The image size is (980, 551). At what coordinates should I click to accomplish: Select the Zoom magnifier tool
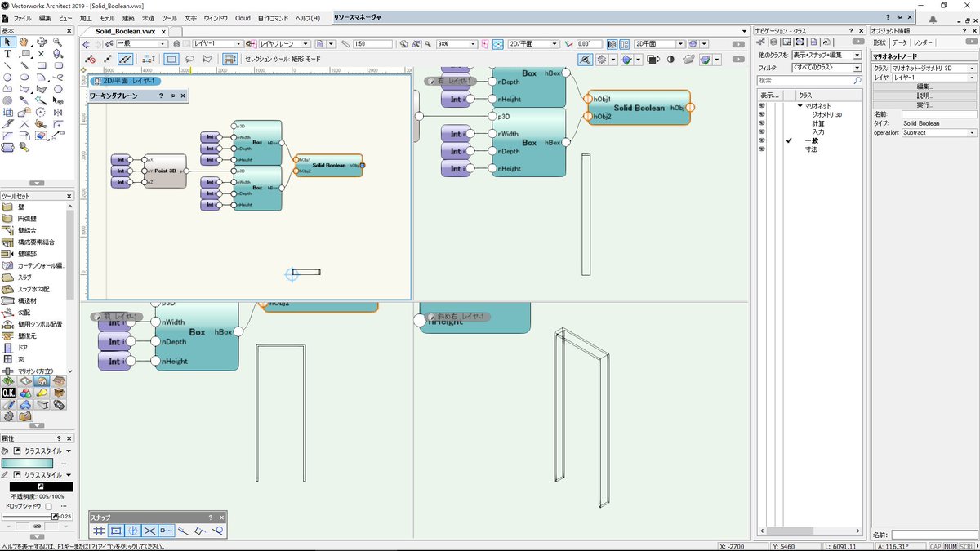tap(59, 42)
